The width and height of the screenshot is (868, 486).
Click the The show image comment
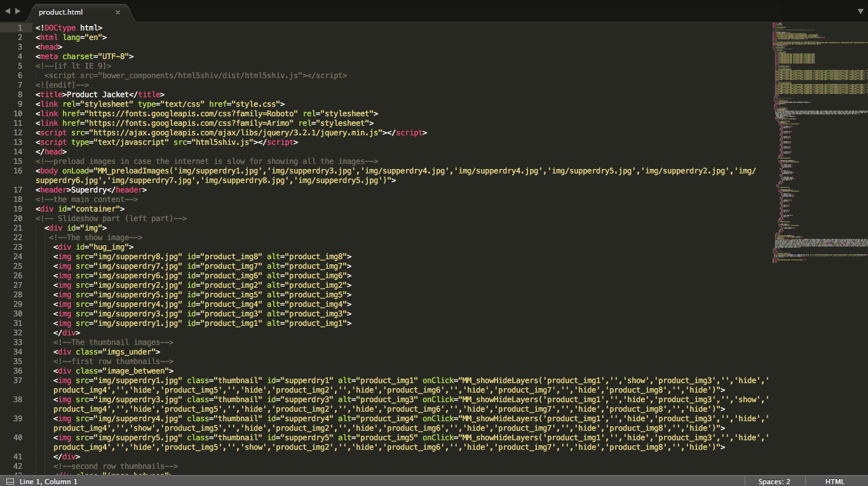coord(96,238)
